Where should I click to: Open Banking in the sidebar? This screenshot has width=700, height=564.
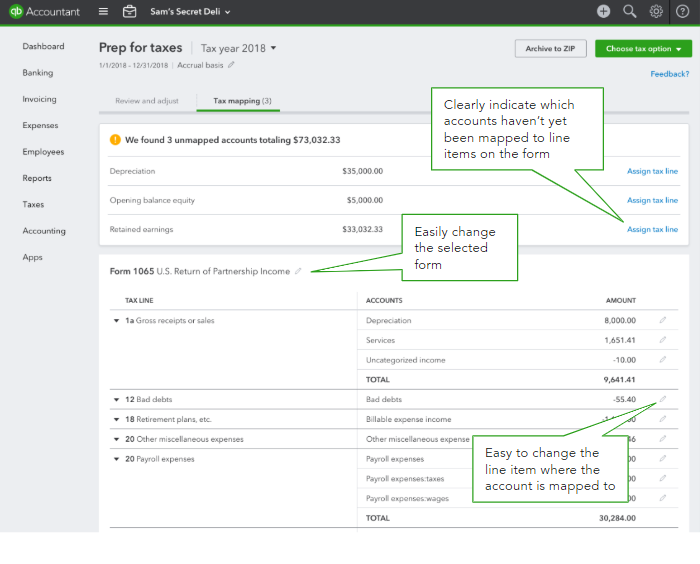(38, 73)
